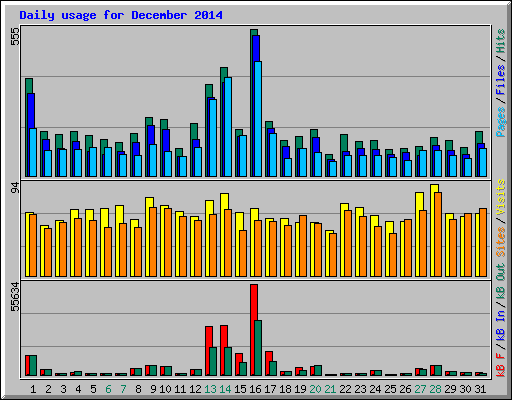Image resolution: width=512 pixels, height=400 pixels.
Task: Click the "kB Out" legend label
Action: [x=501, y=281]
